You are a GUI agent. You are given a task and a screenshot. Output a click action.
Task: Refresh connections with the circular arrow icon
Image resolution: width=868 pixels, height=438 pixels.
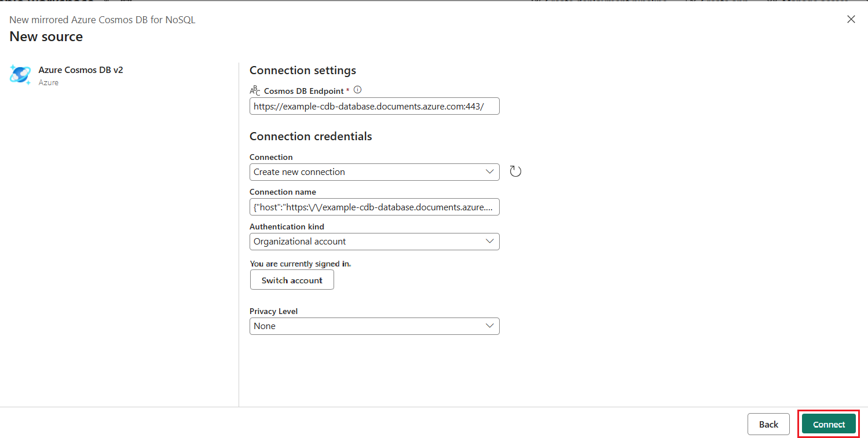click(515, 171)
